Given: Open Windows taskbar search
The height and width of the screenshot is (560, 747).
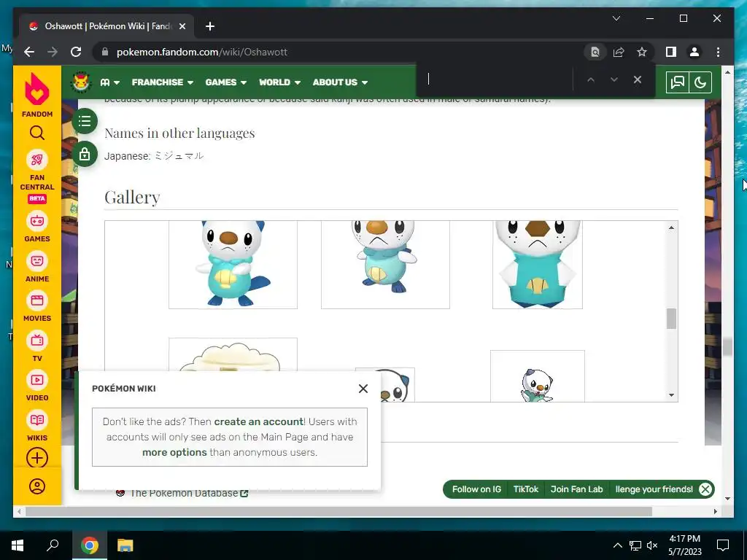Looking at the screenshot, I should pos(53,545).
